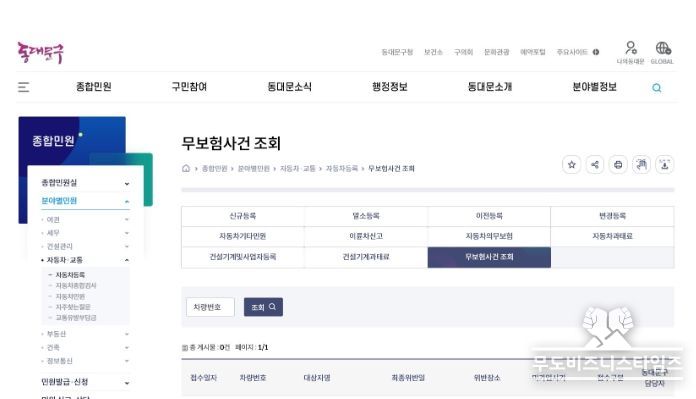Click the 최종위반일 column header
Screen dimensions: 696x399
tap(408, 378)
